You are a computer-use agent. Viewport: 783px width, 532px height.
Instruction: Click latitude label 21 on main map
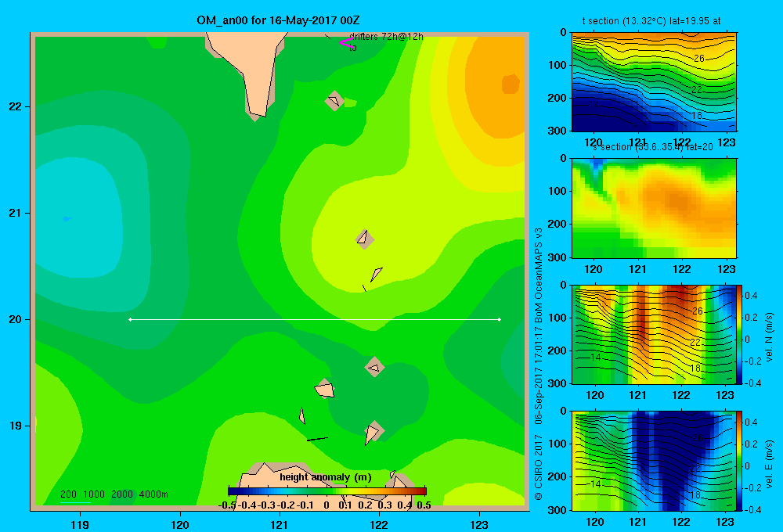click(15, 213)
